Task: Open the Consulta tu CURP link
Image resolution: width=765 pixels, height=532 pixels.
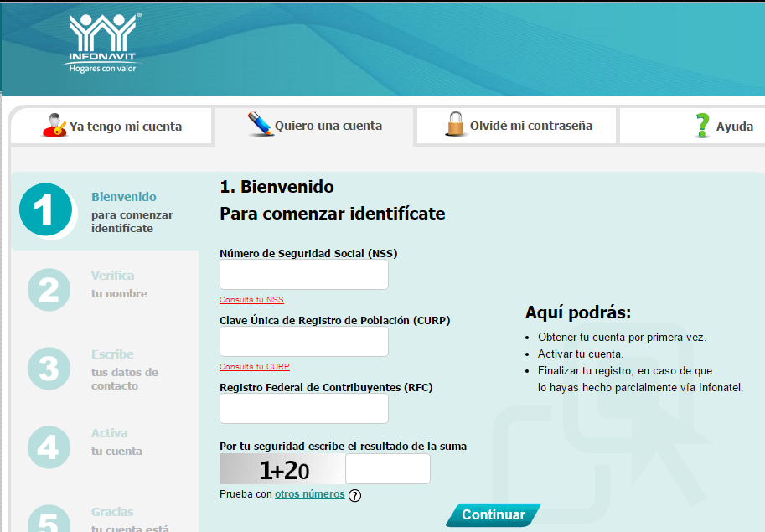Action: point(254,366)
